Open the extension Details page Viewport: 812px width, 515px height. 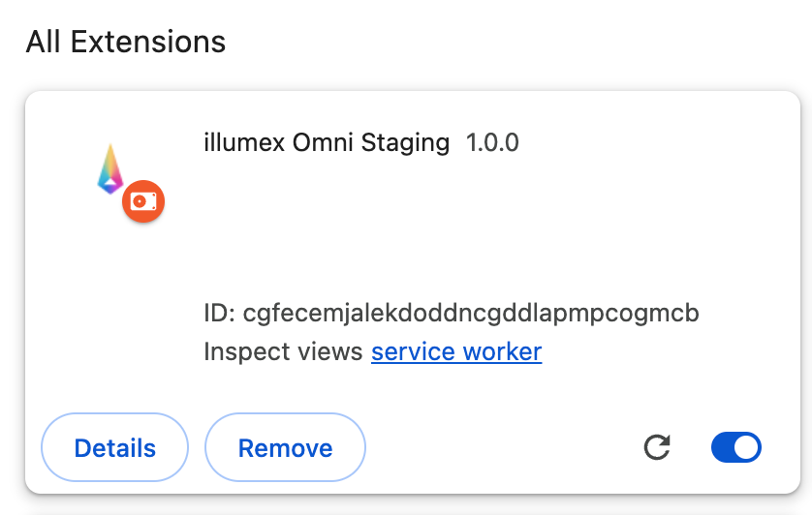[114, 448]
